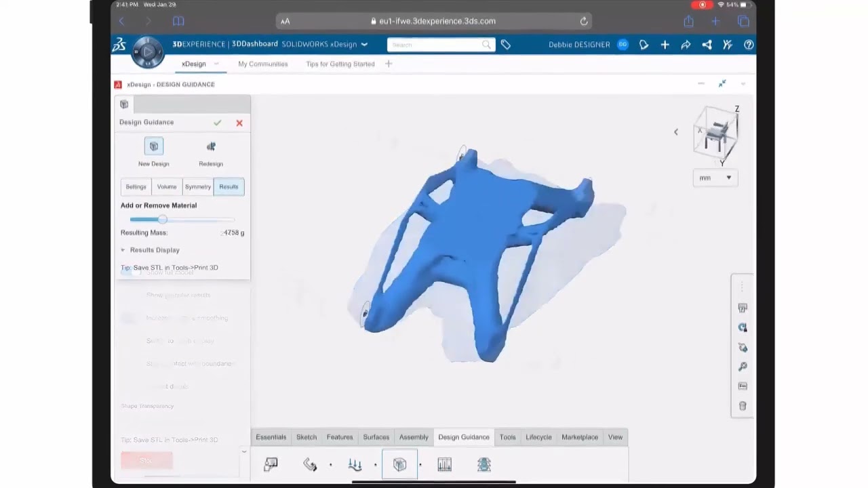Click the stacked shape toolbar icon

(x=484, y=464)
